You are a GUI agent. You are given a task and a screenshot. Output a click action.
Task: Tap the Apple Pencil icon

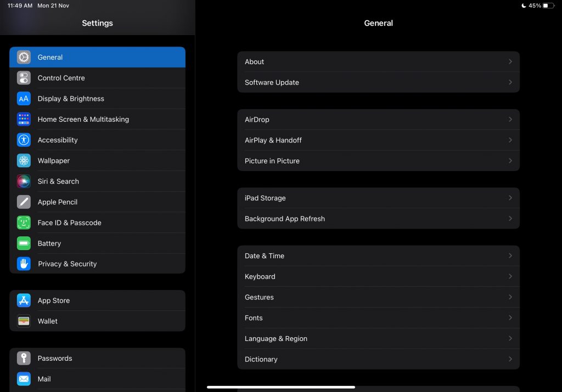tap(24, 202)
